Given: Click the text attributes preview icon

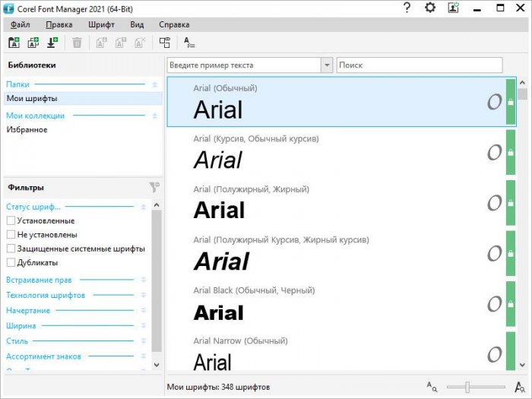Looking at the screenshot, I should pyautogui.click(x=189, y=43).
